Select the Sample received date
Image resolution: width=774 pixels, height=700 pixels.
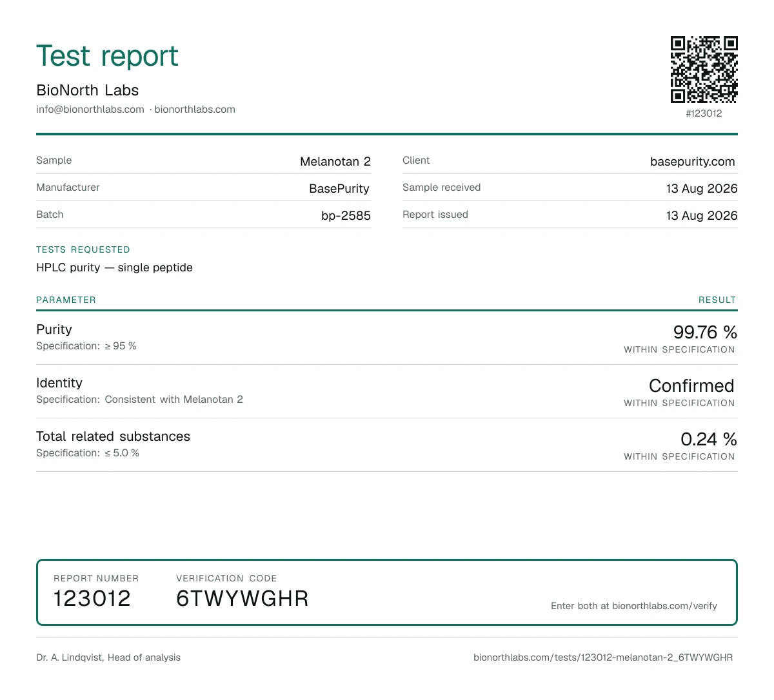tap(702, 189)
